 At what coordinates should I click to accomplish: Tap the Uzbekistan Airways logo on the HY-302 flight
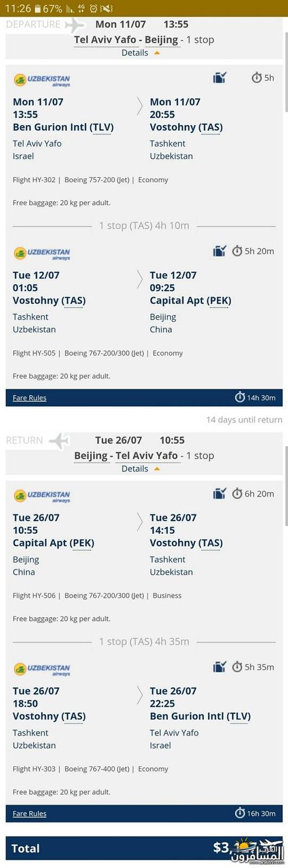(x=42, y=80)
